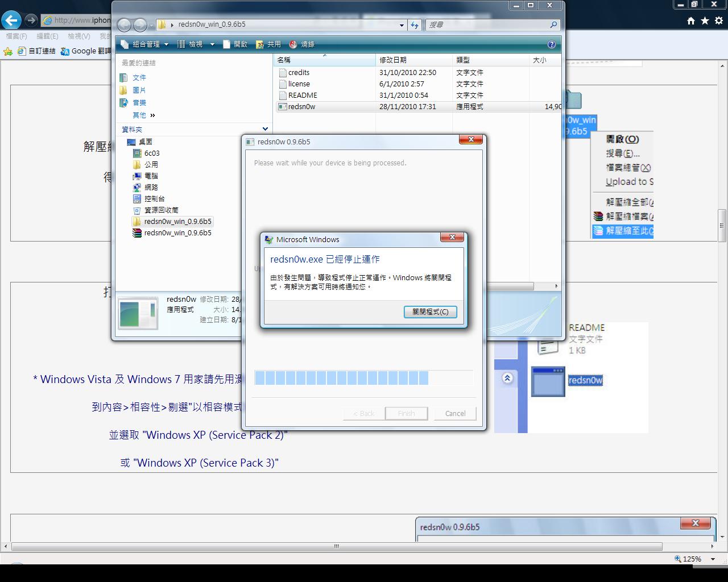The height and width of the screenshot is (582, 728).
Task: Open the IE home icon
Action: tap(691, 20)
